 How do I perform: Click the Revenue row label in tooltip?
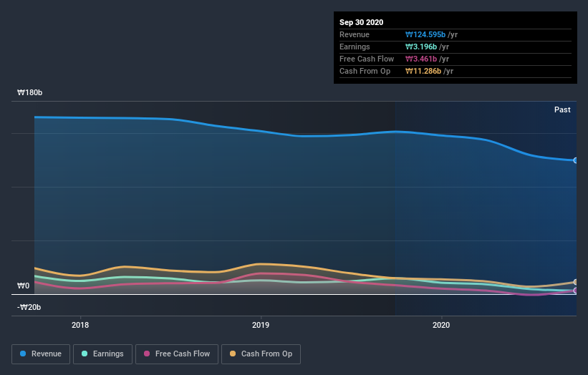point(355,34)
